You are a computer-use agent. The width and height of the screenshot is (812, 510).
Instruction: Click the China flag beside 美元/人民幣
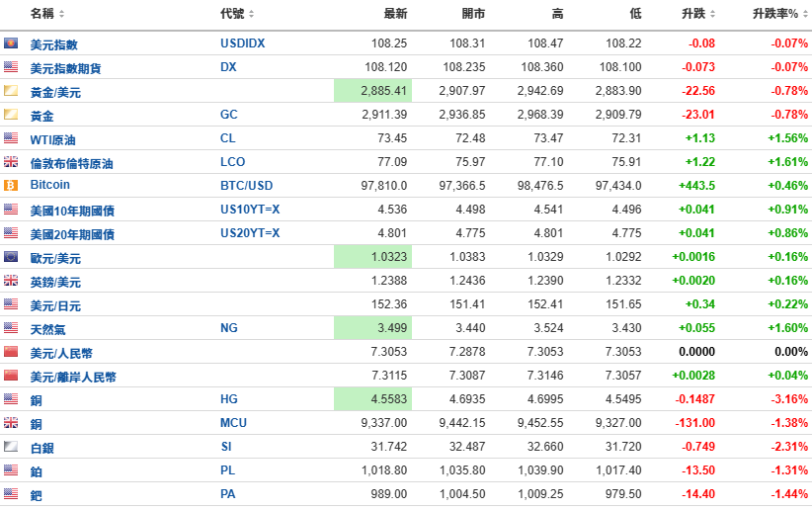click(11, 352)
